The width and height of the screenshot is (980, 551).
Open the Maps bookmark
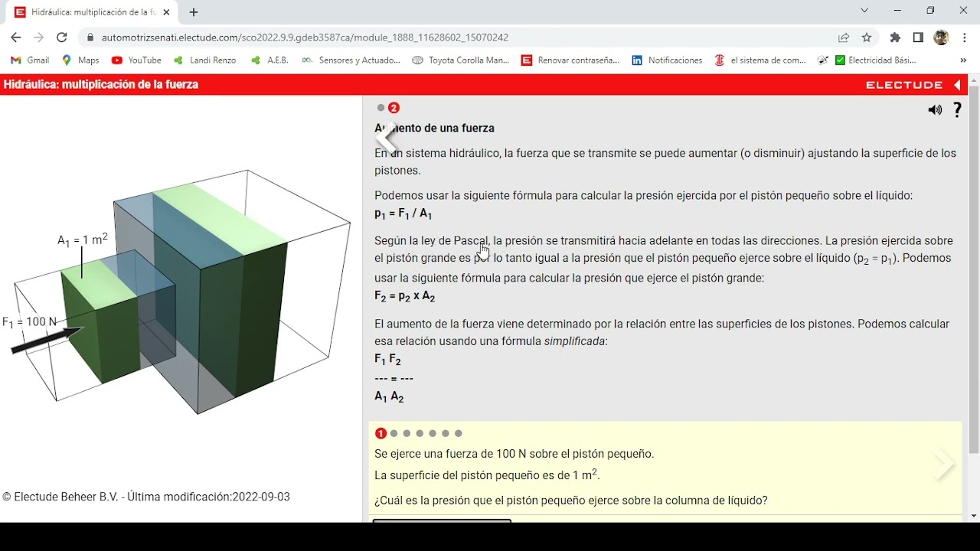pyautogui.click(x=80, y=60)
